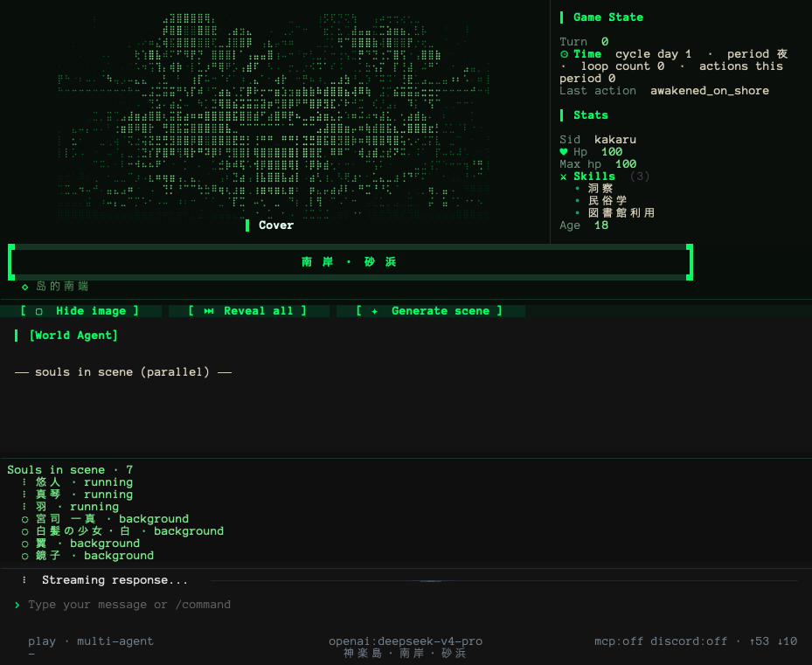The height and width of the screenshot is (665, 812).
Task: Click the circle status icon beside 鏡子
Action: 24,557
